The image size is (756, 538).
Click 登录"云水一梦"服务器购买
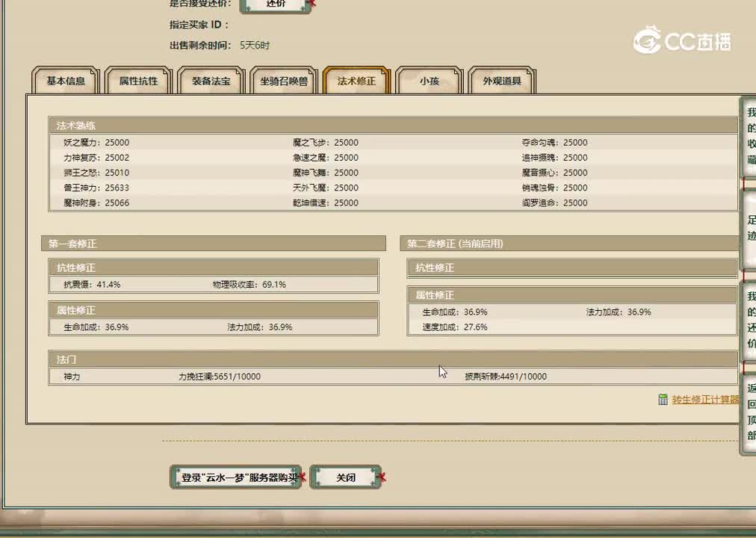point(235,476)
